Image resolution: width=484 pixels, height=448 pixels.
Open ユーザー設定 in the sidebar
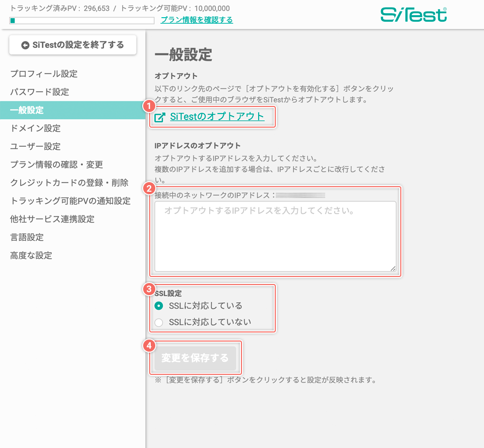point(35,146)
